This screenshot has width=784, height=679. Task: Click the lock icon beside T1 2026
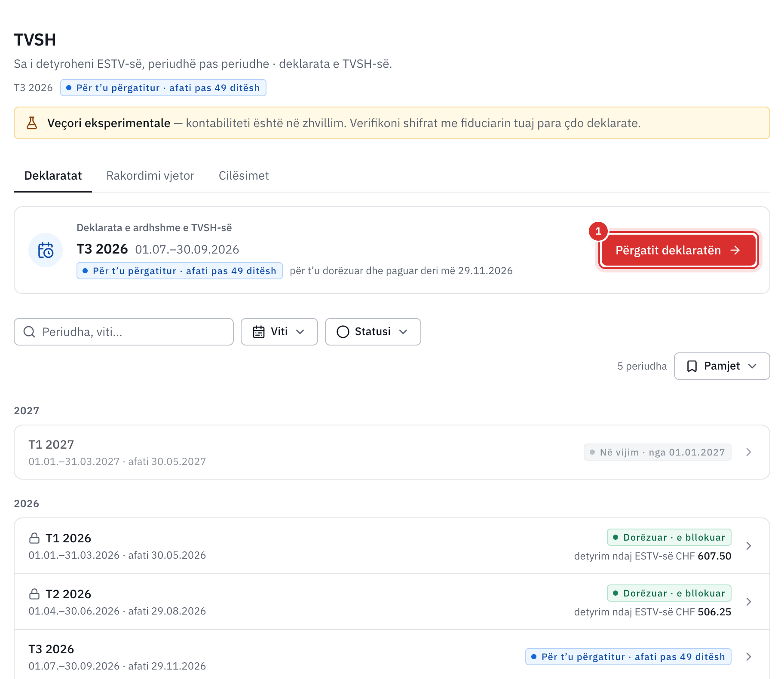click(34, 538)
